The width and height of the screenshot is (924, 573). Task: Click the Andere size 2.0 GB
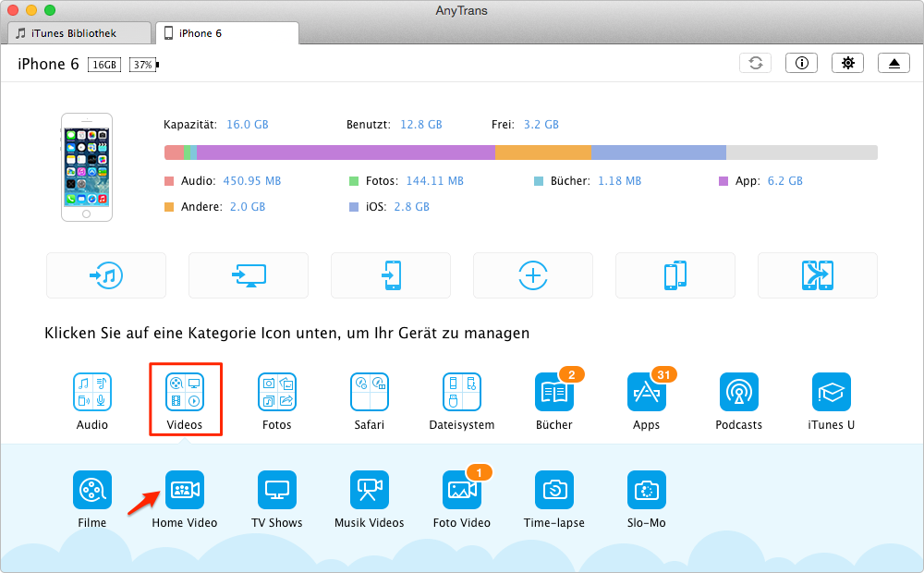[248, 207]
